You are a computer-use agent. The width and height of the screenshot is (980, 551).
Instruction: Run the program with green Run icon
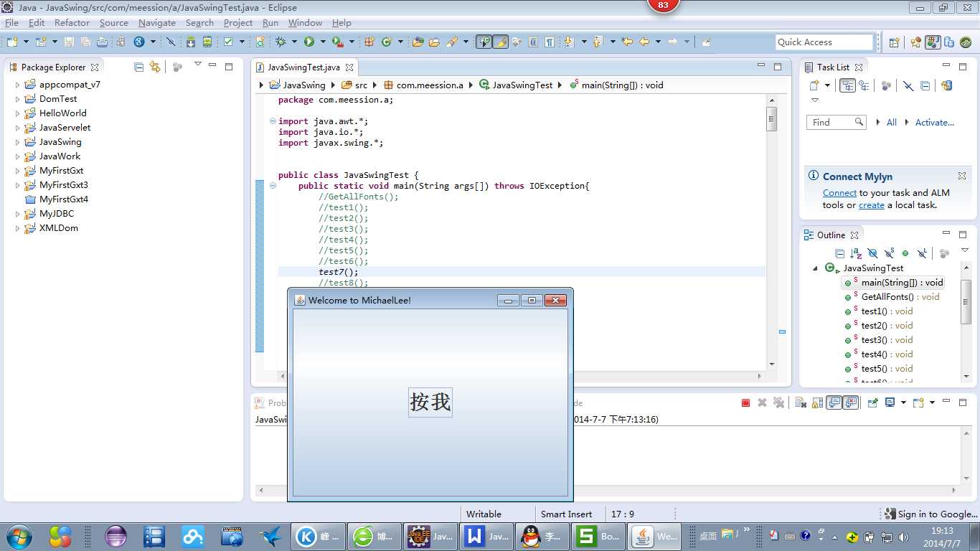pos(309,42)
